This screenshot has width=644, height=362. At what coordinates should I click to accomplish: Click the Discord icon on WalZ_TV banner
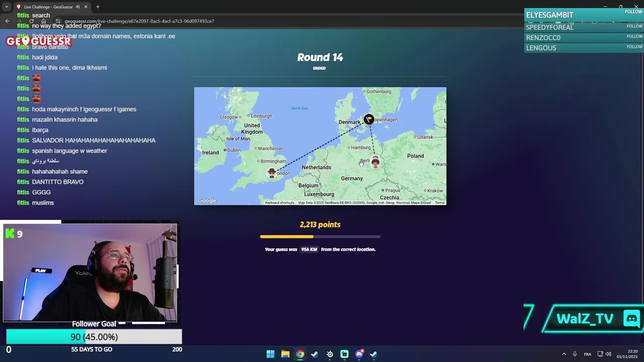pyautogui.click(x=631, y=319)
